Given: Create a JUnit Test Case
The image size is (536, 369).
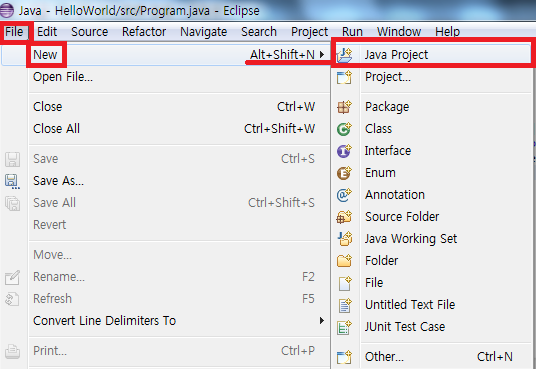Looking at the screenshot, I should point(432,327).
